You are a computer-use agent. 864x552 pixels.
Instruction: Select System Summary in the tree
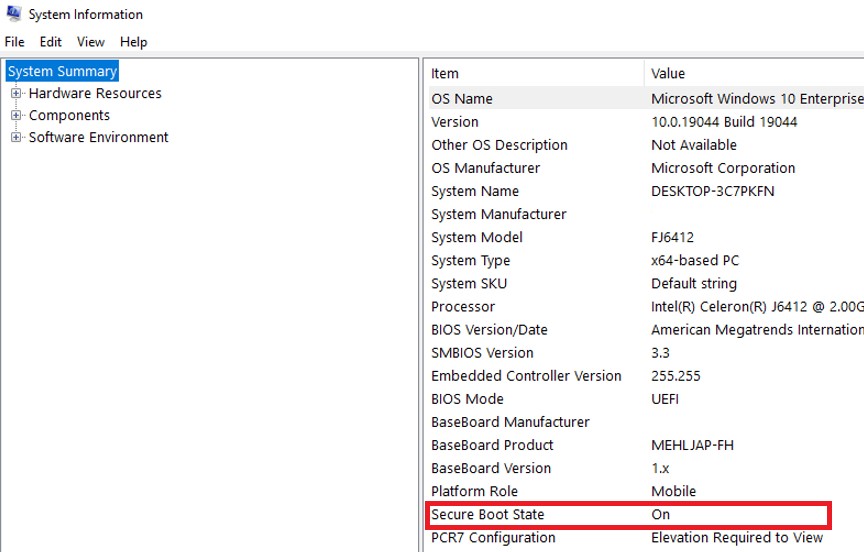[62, 71]
